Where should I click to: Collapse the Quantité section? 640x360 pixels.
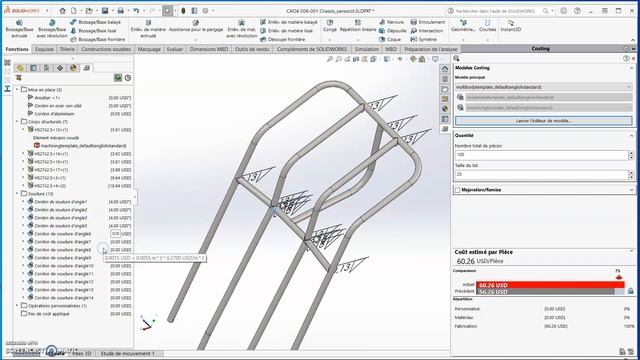pos(631,136)
